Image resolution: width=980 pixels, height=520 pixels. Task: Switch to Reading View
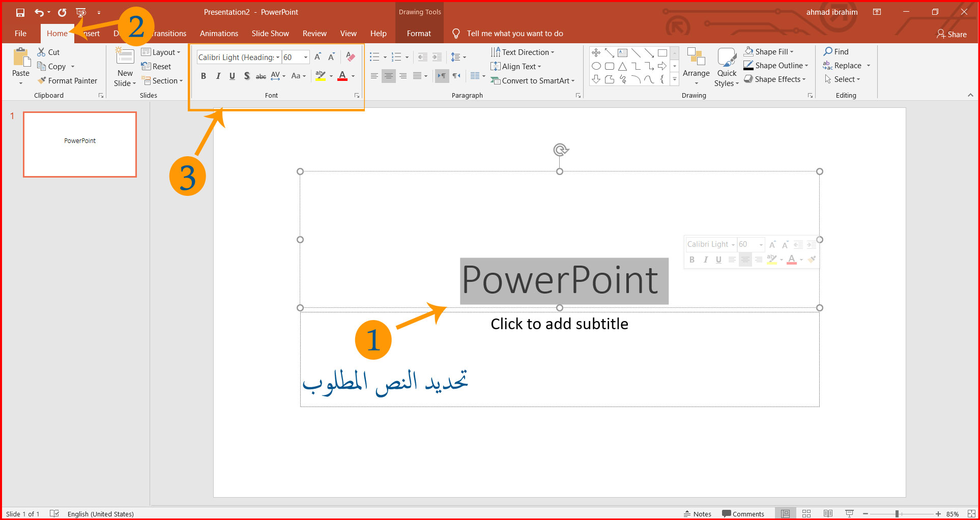coord(828,514)
